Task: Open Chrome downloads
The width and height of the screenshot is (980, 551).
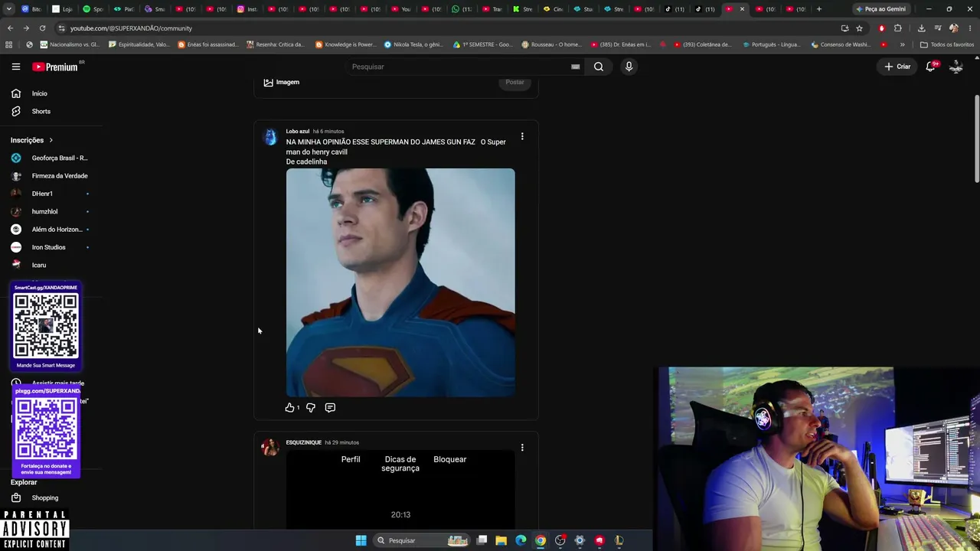Action: pos(921,28)
